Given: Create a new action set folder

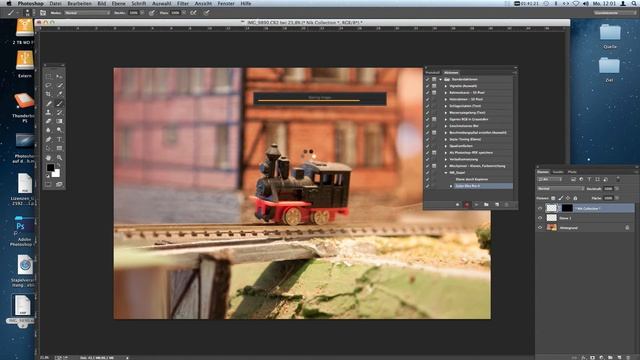Looking at the screenshot, I should 486,204.
